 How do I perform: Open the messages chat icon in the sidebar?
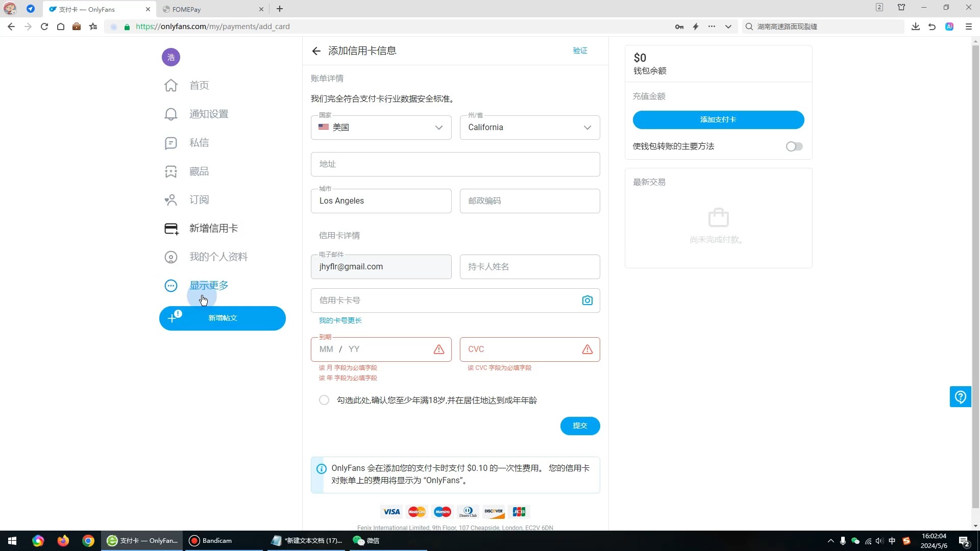171,143
